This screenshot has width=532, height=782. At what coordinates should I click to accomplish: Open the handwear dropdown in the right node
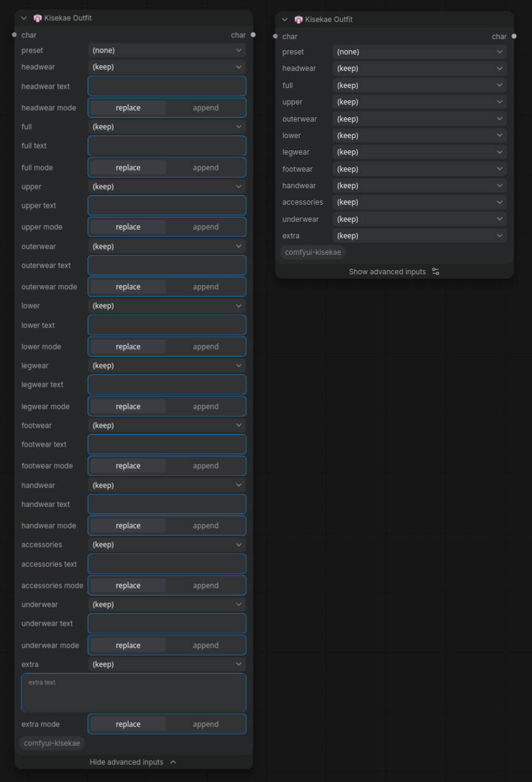point(420,185)
